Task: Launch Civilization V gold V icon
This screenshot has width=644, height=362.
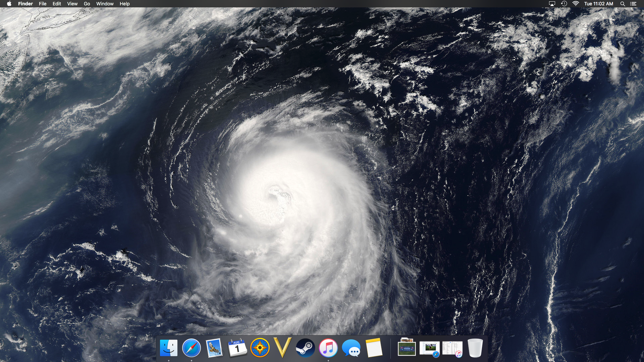Action: click(x=282, y=348)
